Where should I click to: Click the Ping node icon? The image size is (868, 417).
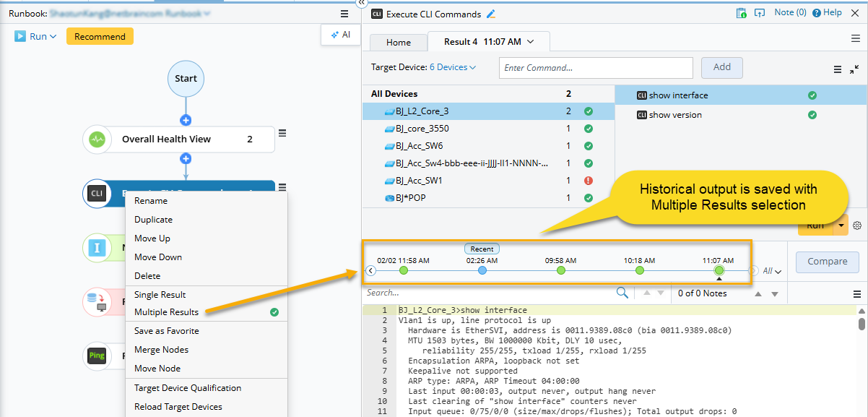pos(97,356)
